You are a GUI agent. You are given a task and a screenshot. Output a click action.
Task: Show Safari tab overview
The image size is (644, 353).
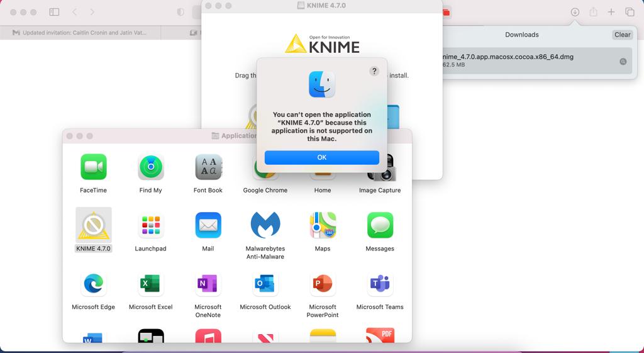click(630, 12)
